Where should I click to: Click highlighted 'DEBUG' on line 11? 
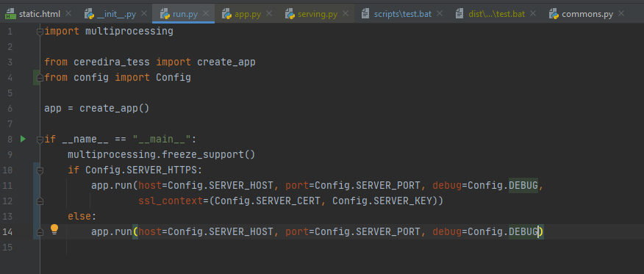click(523, 186)
